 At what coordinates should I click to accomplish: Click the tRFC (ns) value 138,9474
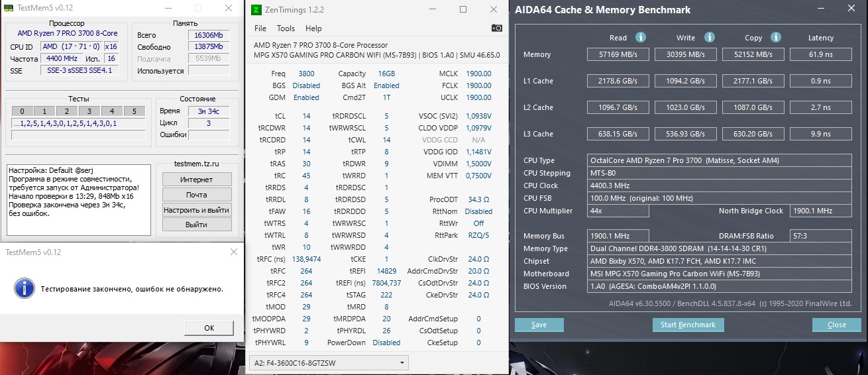click(306, 259)
